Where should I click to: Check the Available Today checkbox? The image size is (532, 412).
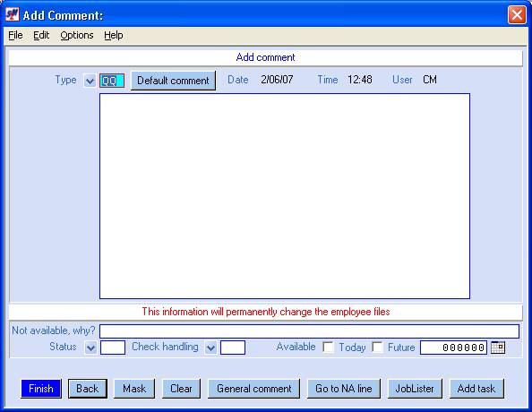tap(328, 347)
